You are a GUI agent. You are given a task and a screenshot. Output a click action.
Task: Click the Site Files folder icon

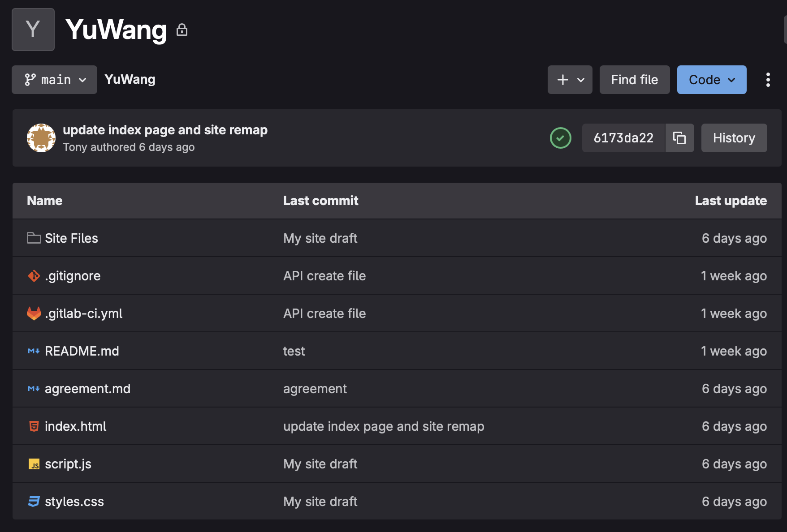34,238
